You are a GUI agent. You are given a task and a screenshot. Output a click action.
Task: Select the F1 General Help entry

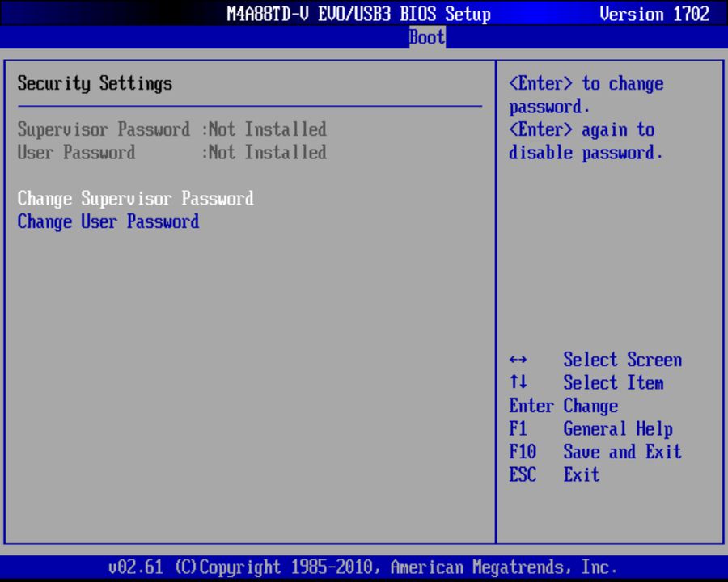(591, 428)
